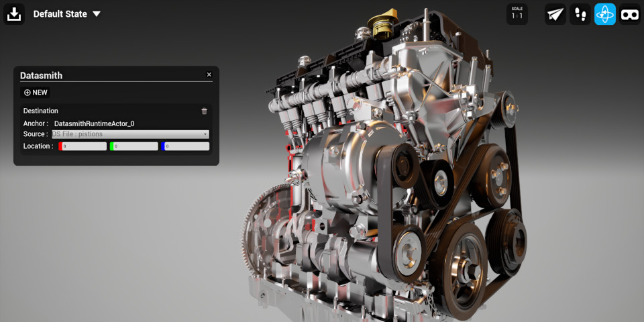This screenshot has height=322, width=644.
Task: Activate the paper plane fly mode
Action: pos(555,14)
